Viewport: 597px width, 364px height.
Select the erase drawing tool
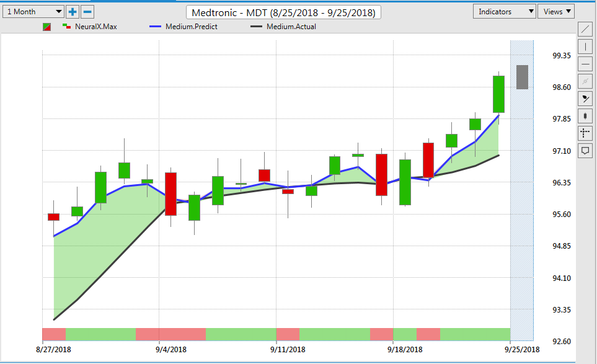[x=585, y=99]
